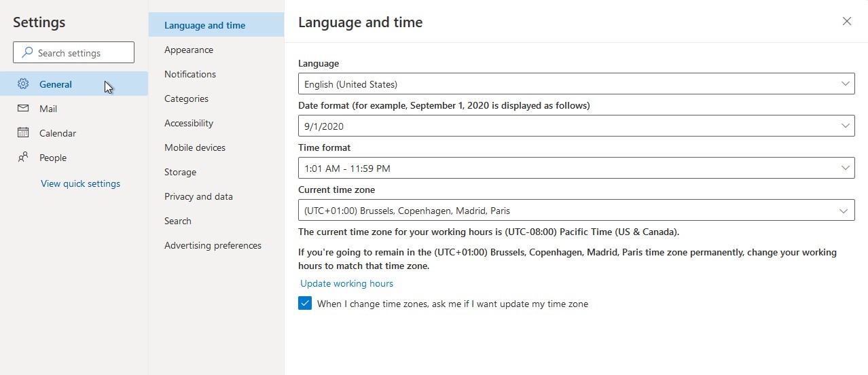
Task: Expand the Time format dropdown
Action: [x=576, y=168]
